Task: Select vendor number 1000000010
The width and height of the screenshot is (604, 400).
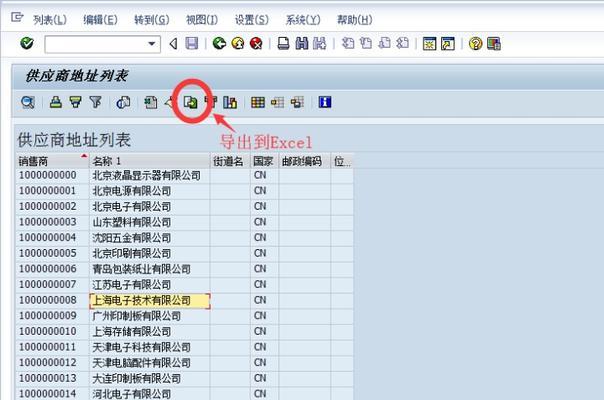Action: [x=52, y=331]
